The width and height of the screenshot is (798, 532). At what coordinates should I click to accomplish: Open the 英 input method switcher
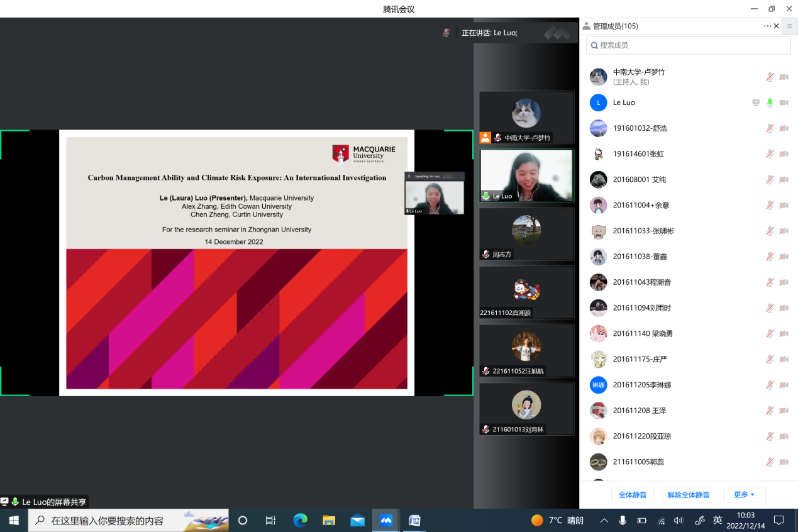tap(718, 521)
